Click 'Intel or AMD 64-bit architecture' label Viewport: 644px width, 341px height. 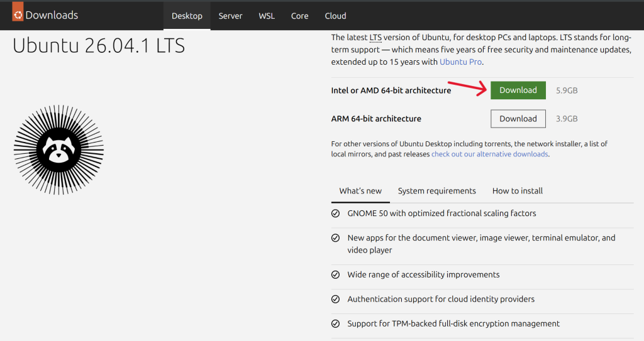391,90
